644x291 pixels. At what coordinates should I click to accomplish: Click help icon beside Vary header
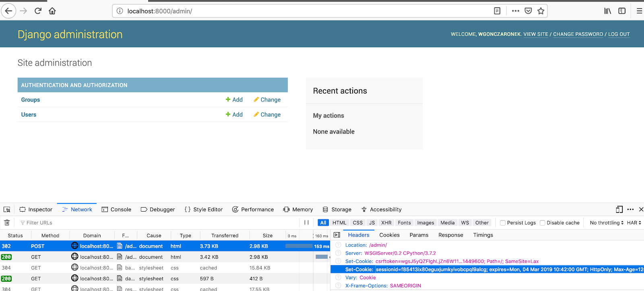tap(338, 278)
